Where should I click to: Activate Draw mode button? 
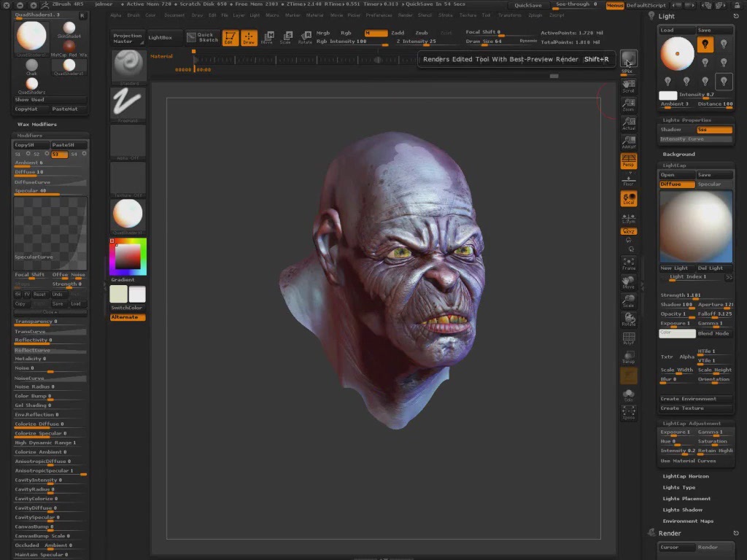pyautogui.click(x=249, y=38)
